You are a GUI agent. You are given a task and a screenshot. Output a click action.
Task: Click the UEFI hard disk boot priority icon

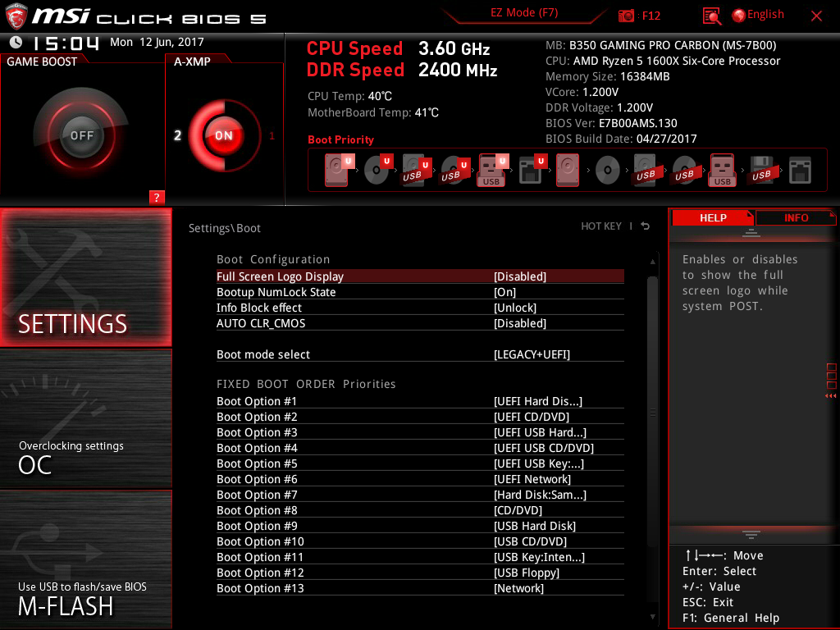coord(338,170)
